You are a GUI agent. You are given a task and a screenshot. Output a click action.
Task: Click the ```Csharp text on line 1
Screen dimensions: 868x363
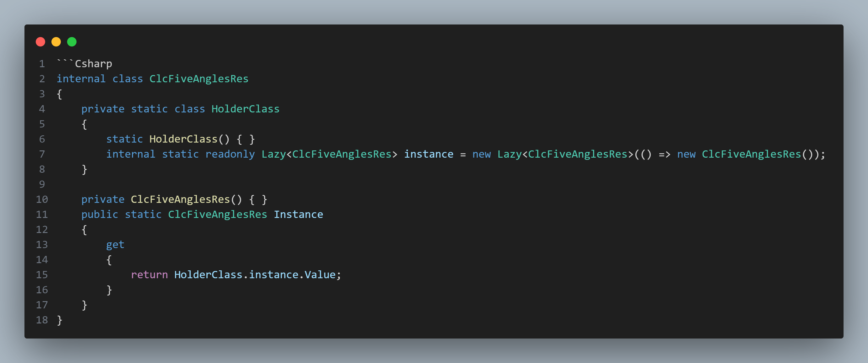(84, 63)
